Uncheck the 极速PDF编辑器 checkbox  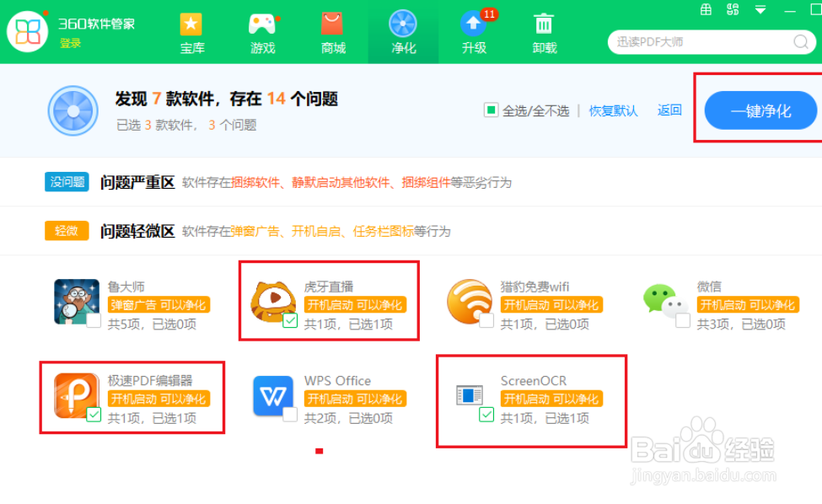94,415
